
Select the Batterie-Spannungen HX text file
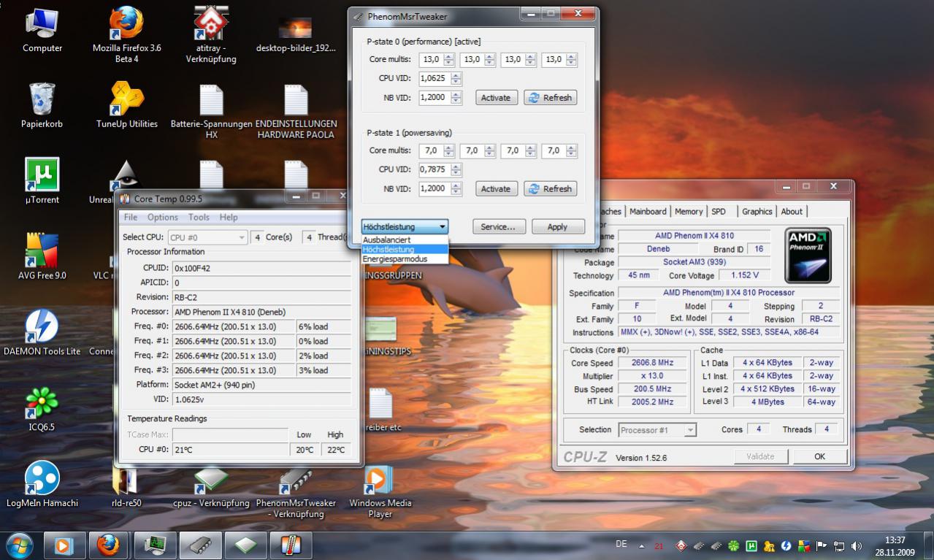pyautogui.click(x=211, y=111)
